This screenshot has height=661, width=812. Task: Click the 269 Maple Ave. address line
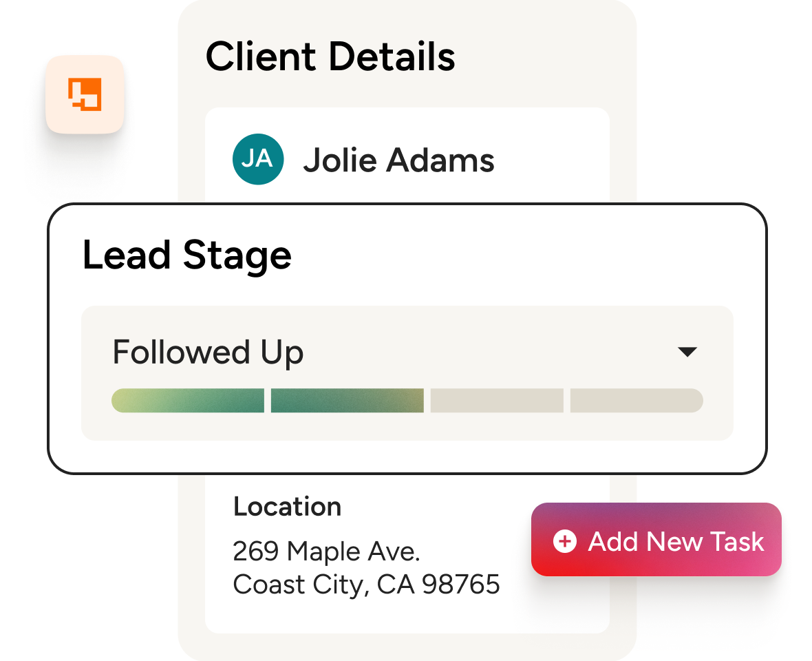(x=326, y=551)
